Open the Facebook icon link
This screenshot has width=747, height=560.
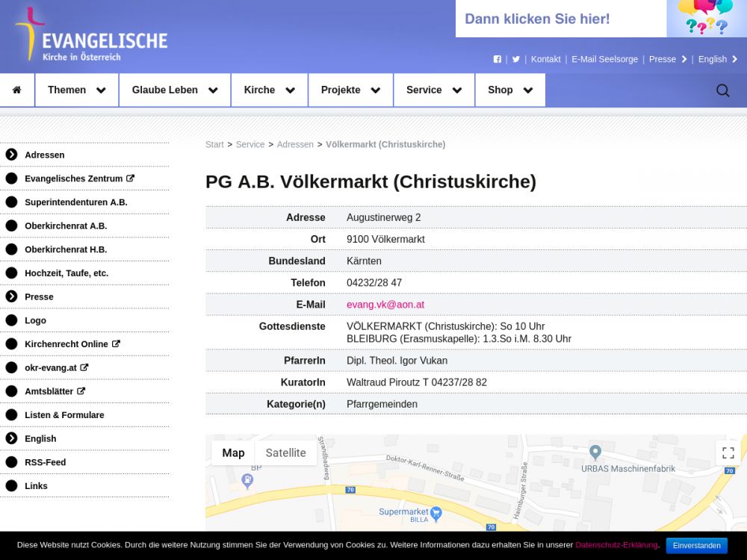tap(498, 59)
